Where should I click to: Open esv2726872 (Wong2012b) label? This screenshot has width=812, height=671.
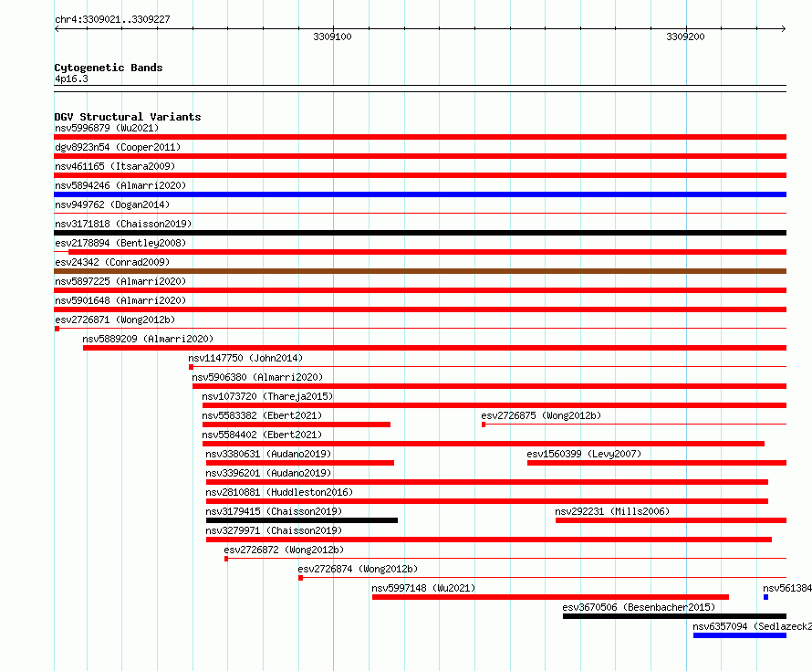pos(284,550)
